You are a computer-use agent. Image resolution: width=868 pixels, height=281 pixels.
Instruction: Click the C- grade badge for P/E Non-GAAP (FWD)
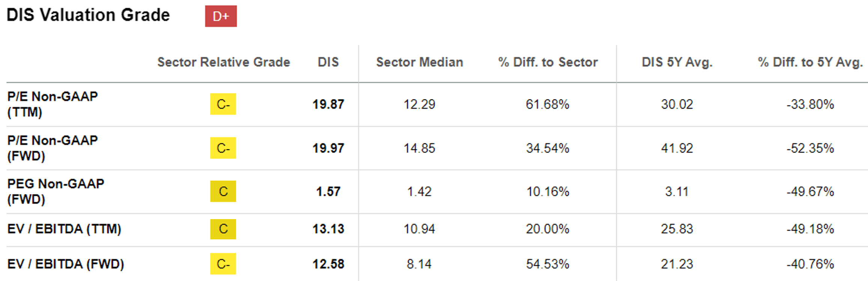tap(223, 148)
